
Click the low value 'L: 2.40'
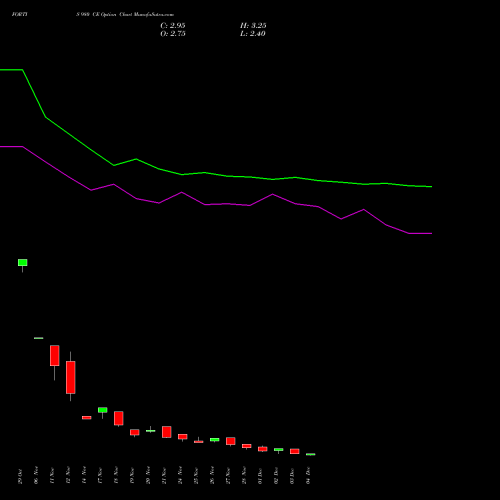[x=253, y=34]
